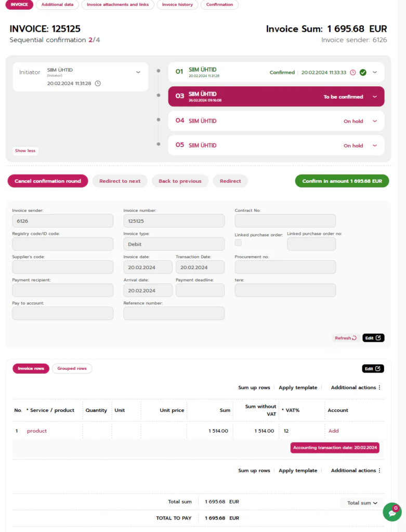Image resolution: width=406 pixels, height=532 pixels.
Task: Expand step 04 On hold row
Action: click(375, 121)
